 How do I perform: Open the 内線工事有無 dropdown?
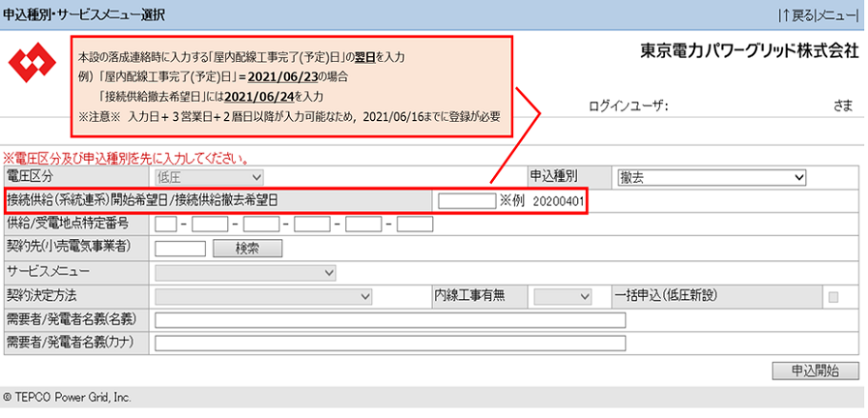tap(563, 297)
